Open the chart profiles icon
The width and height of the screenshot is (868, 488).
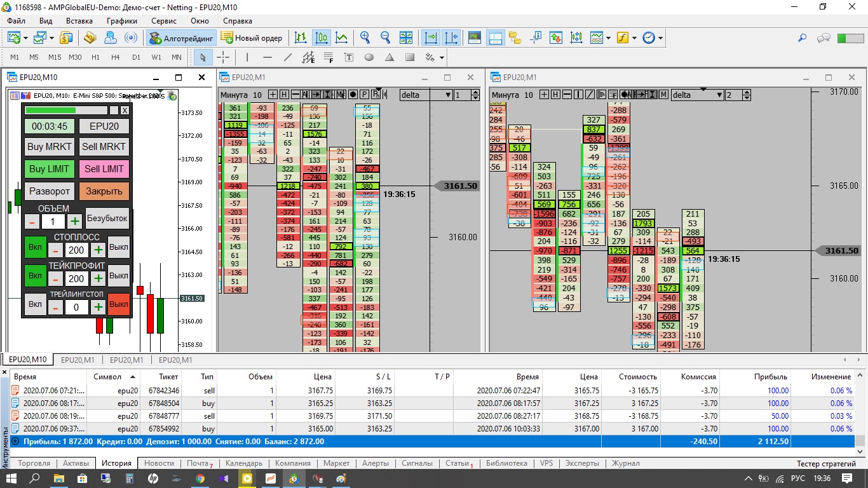[41, 37]
